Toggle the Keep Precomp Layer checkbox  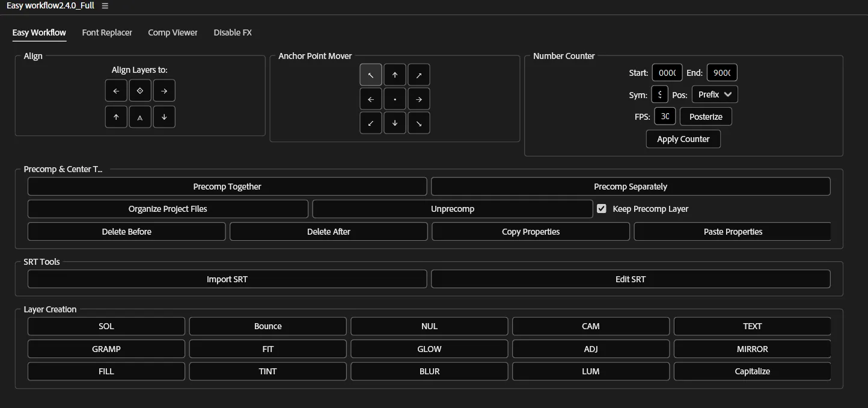(x=602, y=208)
